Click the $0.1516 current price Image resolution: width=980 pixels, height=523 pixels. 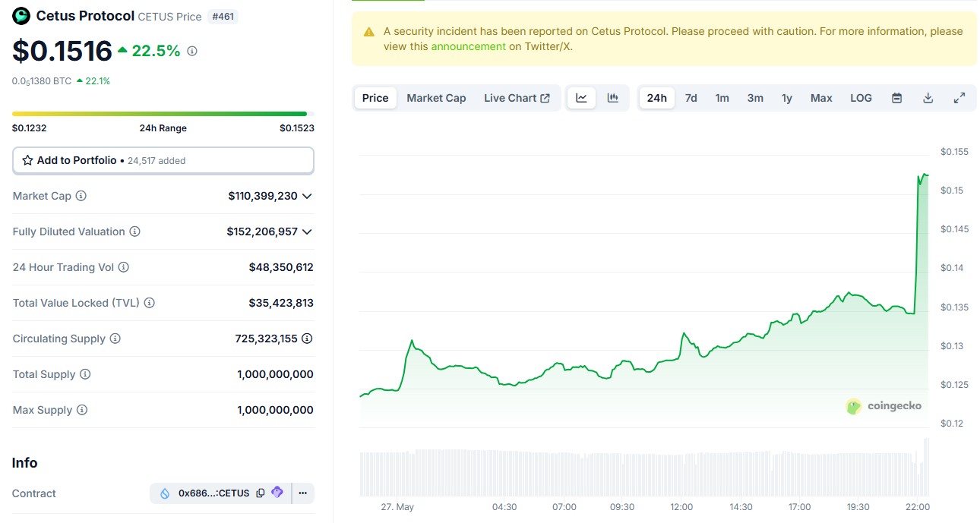pyautogui.click(x=62, y=51)
